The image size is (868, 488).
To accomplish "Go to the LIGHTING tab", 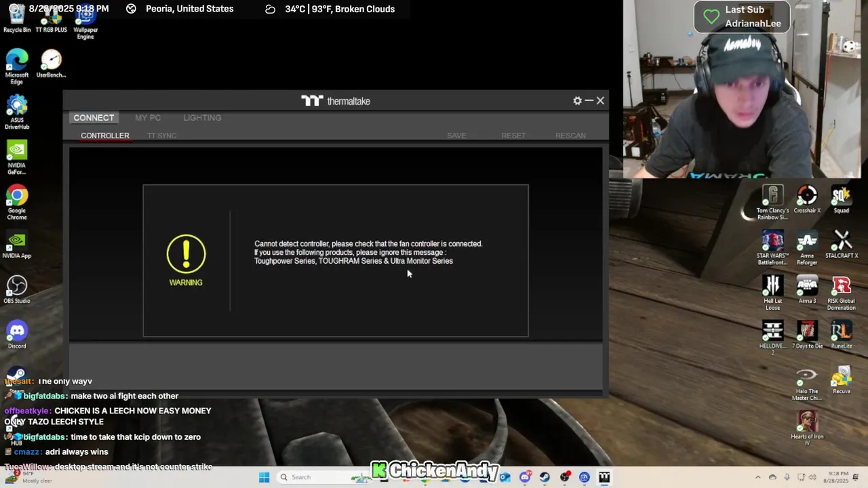I will click(202, 117).
